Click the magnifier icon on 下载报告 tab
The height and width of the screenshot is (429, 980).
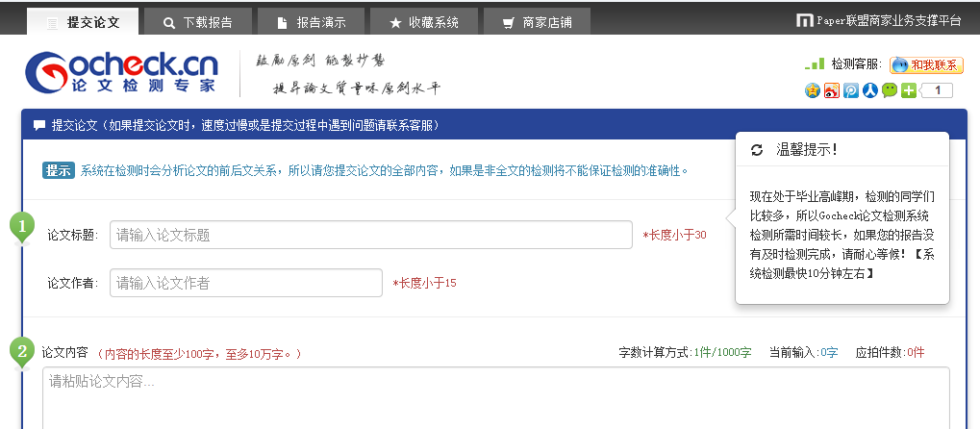168,23
